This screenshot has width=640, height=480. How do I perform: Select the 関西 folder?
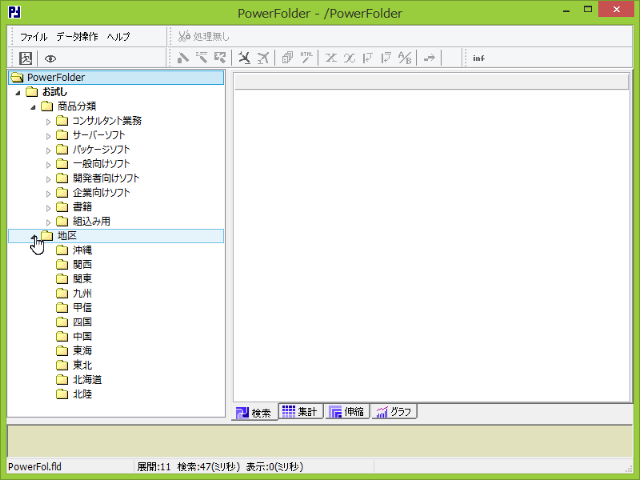click(82, 264)
